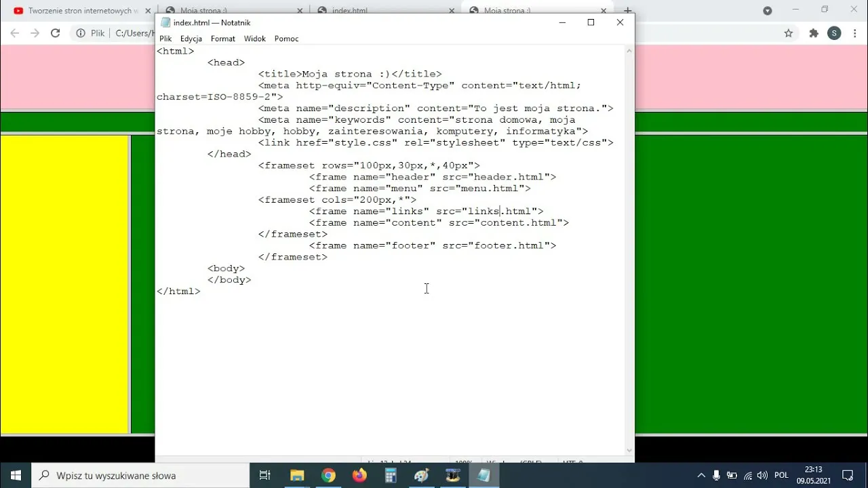Open Firefox from the taskbar
868x488 pixels.
pyautogui.click(x=359, y=474)
